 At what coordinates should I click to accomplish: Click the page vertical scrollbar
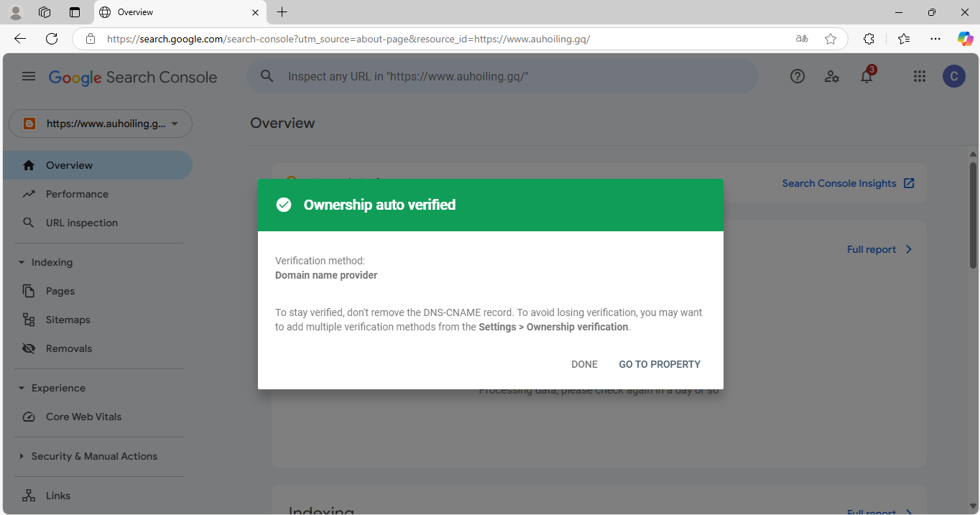tap(974, 215)
